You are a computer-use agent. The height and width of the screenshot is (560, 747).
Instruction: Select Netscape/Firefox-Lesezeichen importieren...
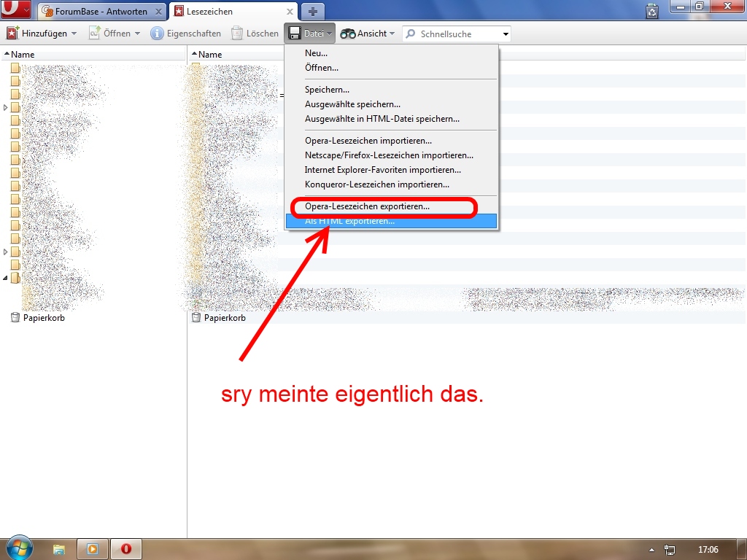tap(391, 155)
